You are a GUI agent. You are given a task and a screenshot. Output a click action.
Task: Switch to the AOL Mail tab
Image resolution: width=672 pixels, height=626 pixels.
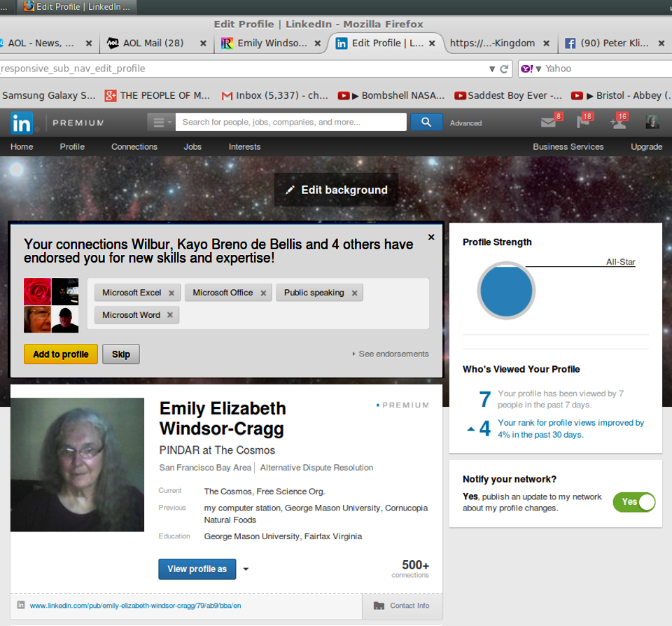point(153,43)
